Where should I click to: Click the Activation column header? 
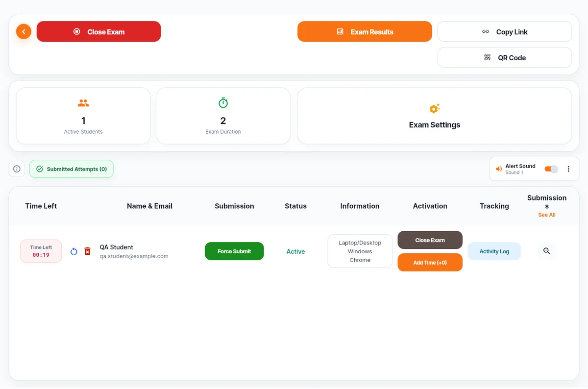point(430,206)
